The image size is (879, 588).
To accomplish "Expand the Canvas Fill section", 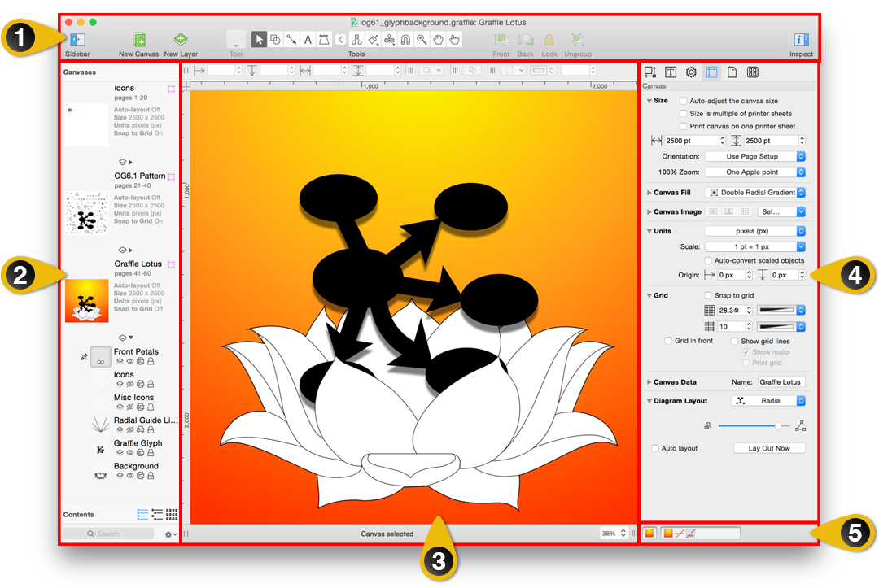I will (649, 193).
